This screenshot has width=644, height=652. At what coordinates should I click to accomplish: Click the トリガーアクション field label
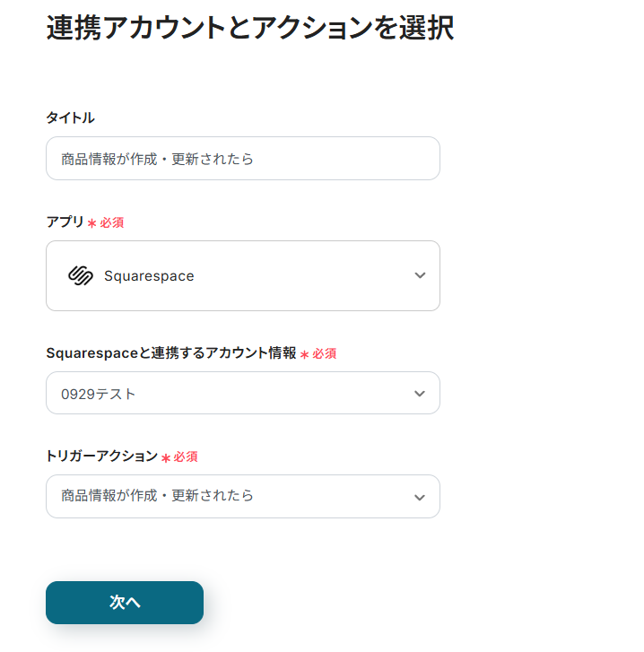(x=101, y=456)
